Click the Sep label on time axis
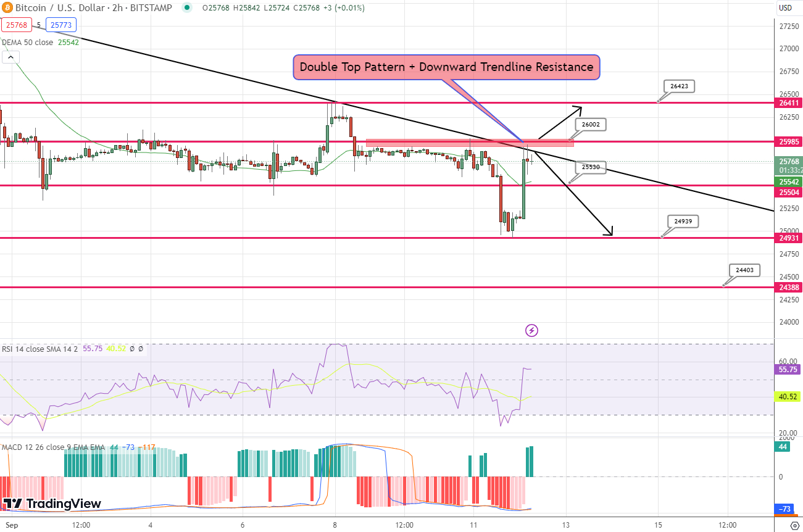This screenshot has width=803, height=532. [7, 525]
